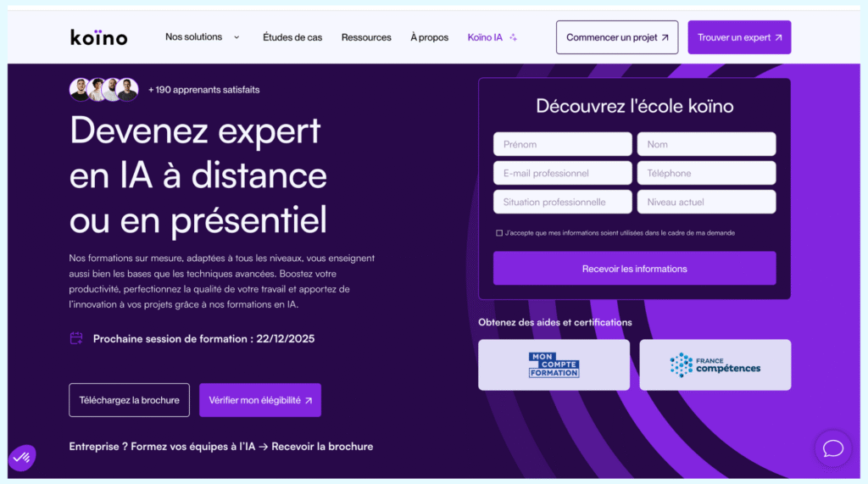
Task: Check the J'accepte consent checkbox
Action: tap(499, 233)
